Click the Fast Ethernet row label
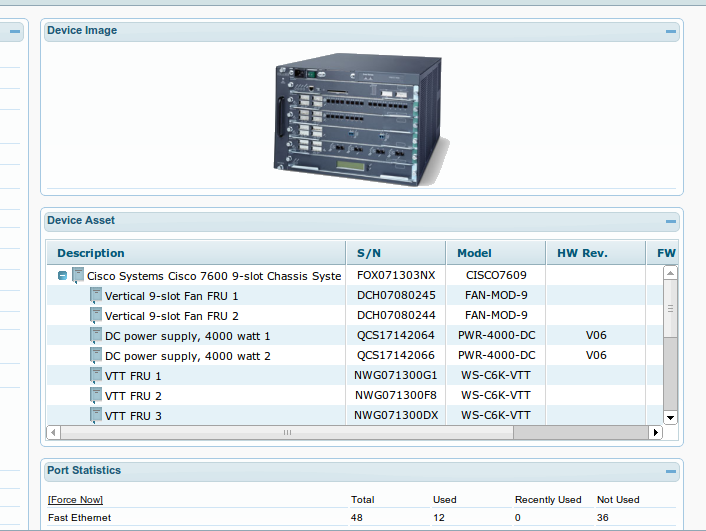This screenshot has height=531, width=706. (79, 518)
